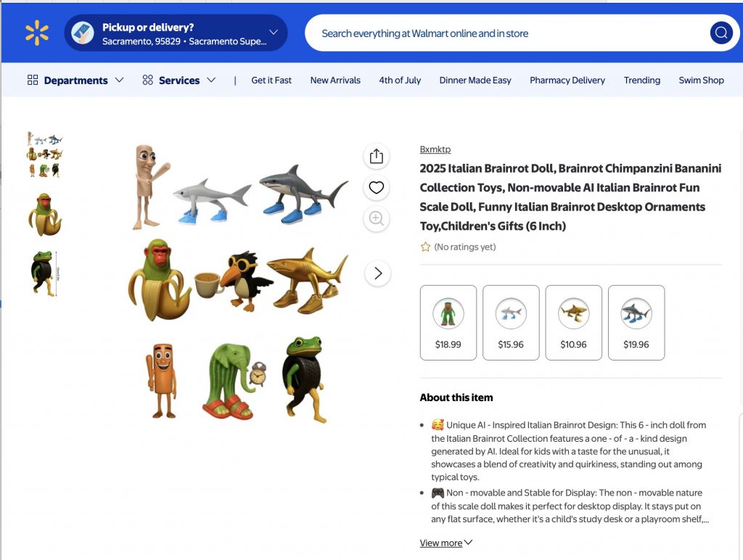The height and width of the screenshot is (560, 743).
Task: Click the next image arrow
Action: 377,273
